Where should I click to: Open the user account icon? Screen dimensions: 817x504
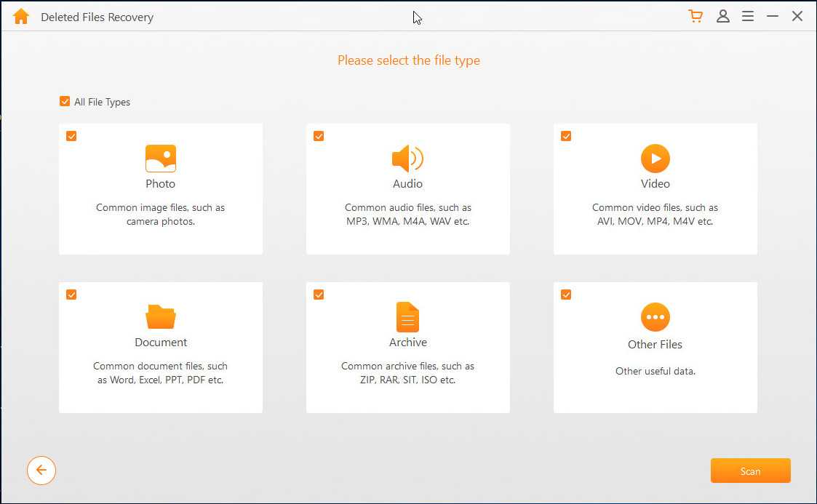point(722,16)
